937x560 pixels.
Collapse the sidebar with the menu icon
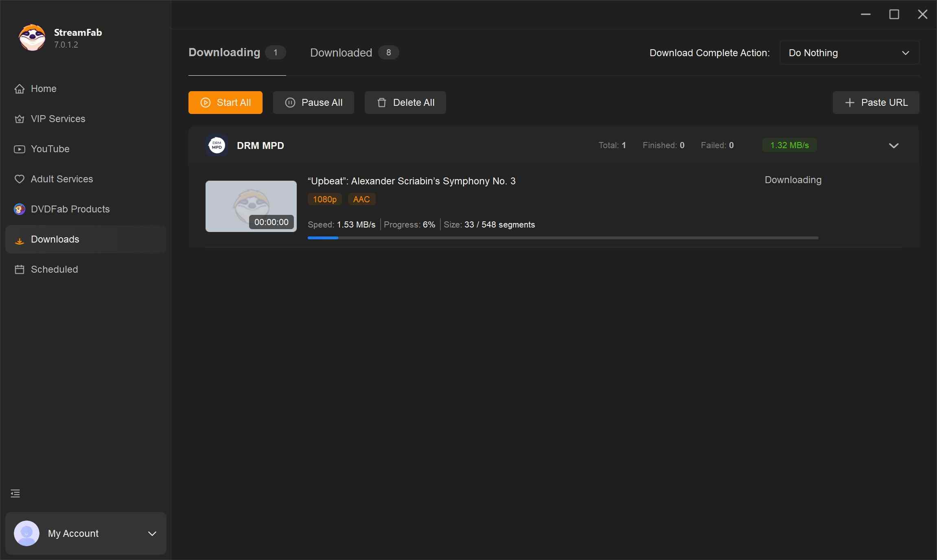(15, 494)
